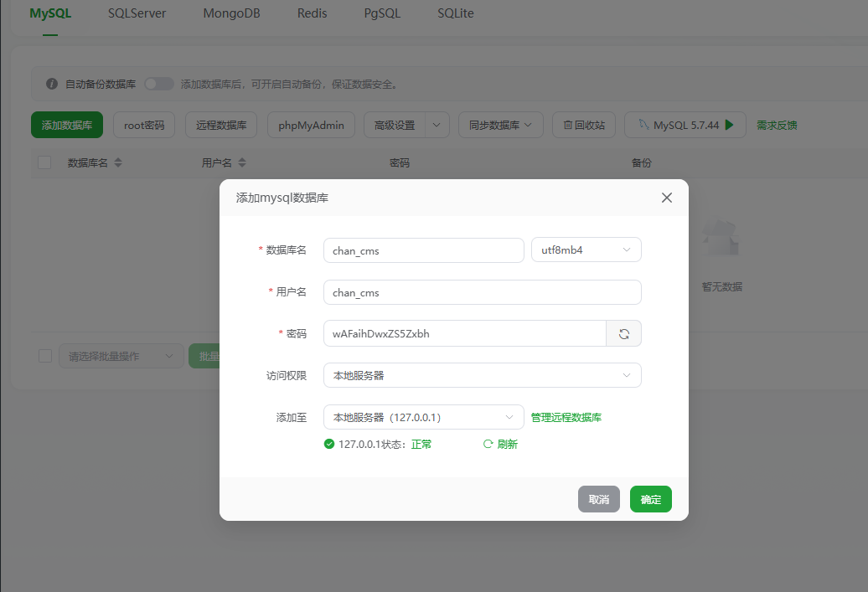This screenshot has width=868, height=592.
Task: Check the select-all checkbox in table header
Action: click(45, 162)
